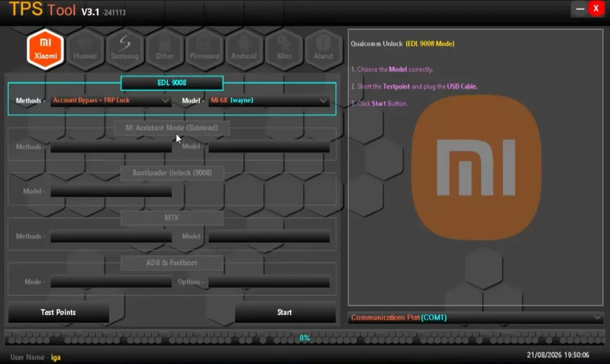Open the Other brands hexagon

pos(164,49)
